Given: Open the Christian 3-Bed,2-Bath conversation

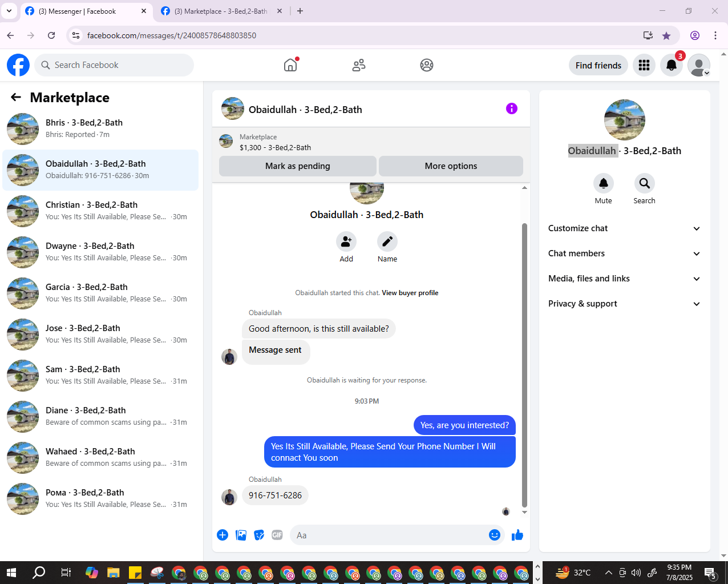Looking at the screenshot, I should pyautogui.click(x=100, y=211).
